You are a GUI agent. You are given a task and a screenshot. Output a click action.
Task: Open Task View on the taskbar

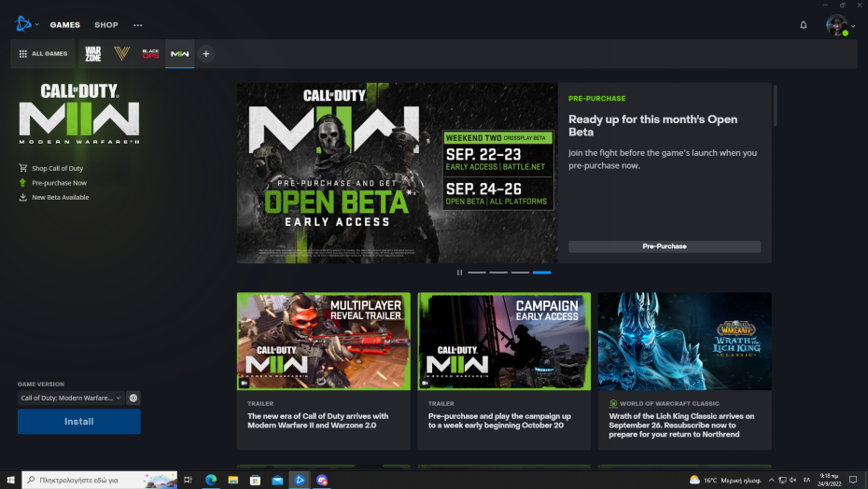click(x=188, y=480)
